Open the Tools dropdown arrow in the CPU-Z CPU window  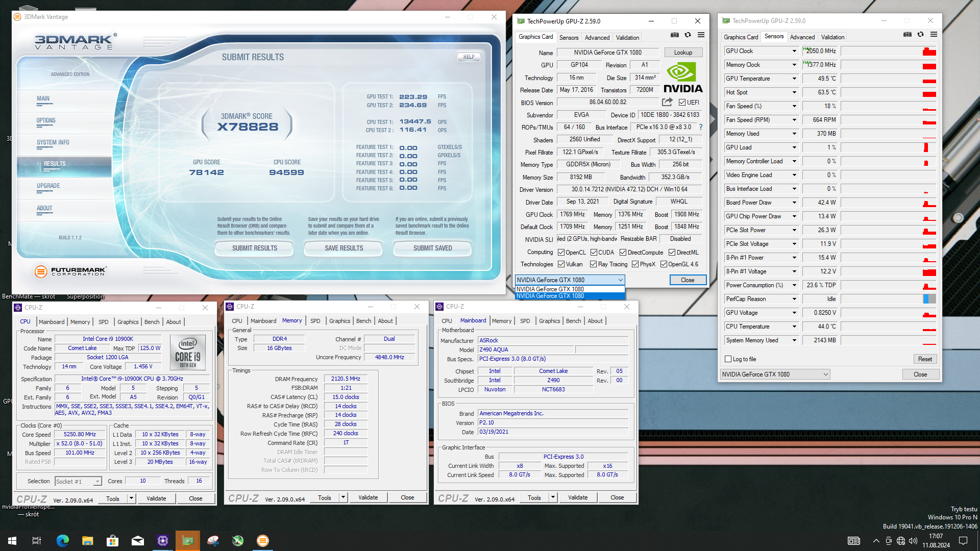[x=131, y=498]
